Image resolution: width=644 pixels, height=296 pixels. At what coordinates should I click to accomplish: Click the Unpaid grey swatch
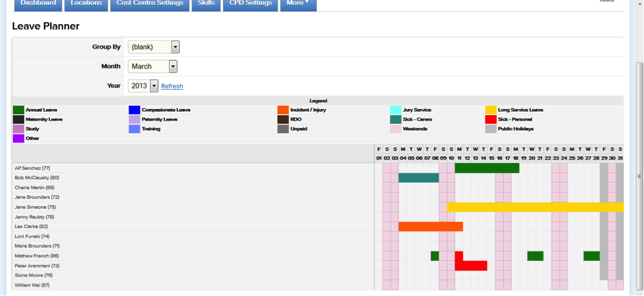coord(283,129)
